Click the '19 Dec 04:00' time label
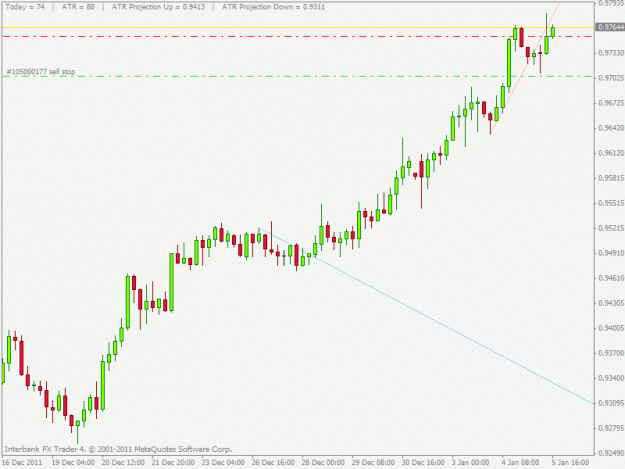Image resolution: width=625 pixels, height=469 pixels. click(x=73, y=462)
